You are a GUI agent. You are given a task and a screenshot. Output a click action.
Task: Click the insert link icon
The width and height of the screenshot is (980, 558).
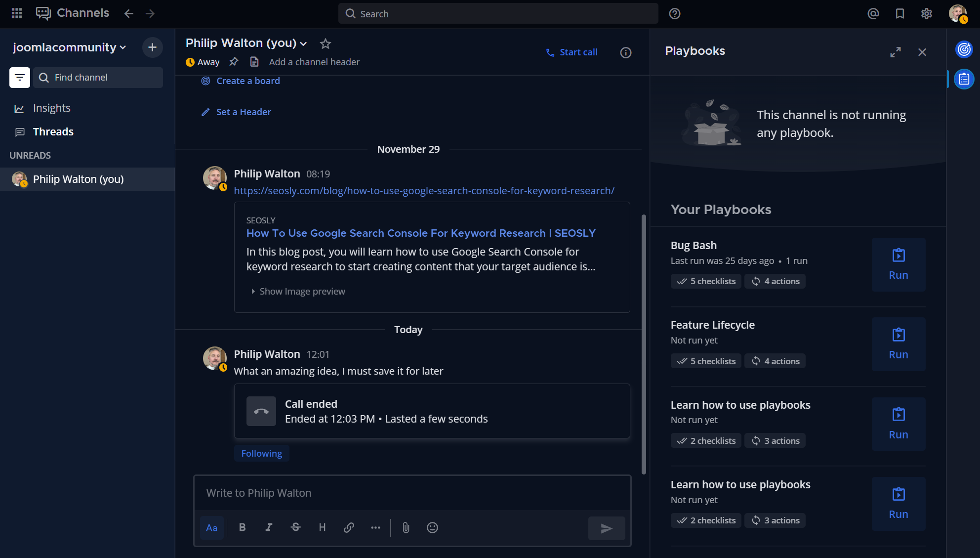[x=349, y=527]
